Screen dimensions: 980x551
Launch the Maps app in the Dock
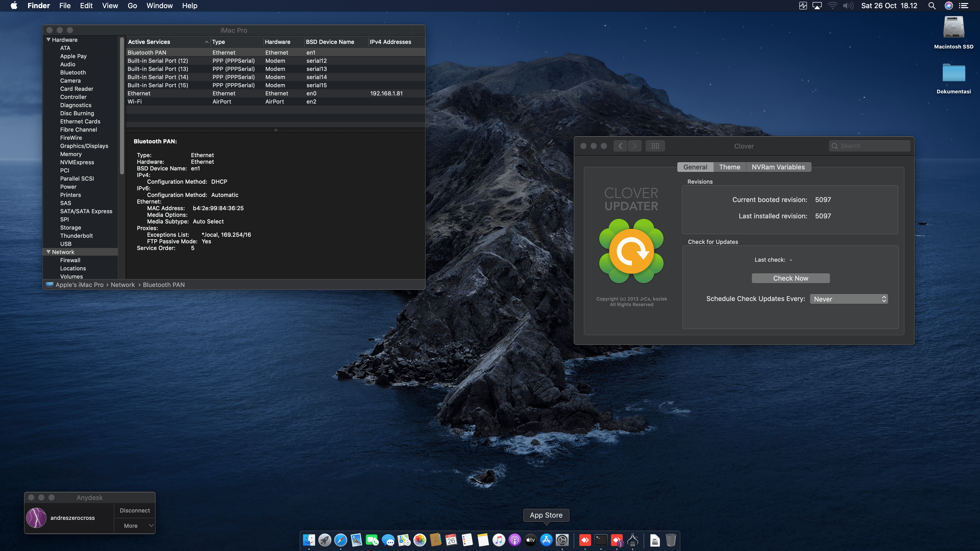click(x=404, y=540)
